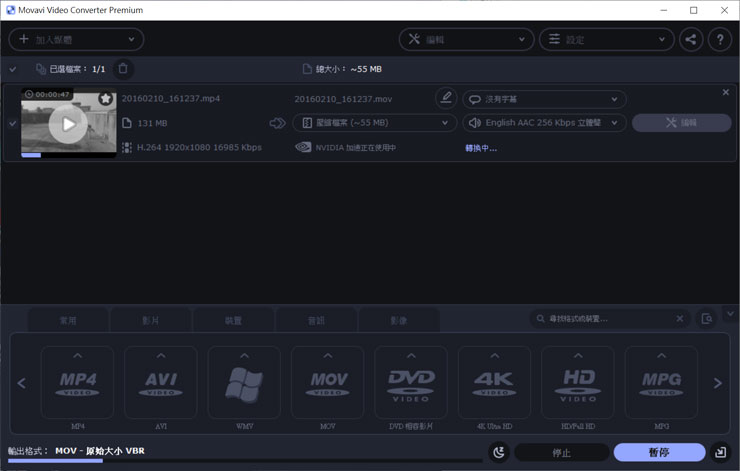Viewport: 740px width, 471px height.
Task: Click the source filename 20160210_161237.mp4
Action: point(171,99)
